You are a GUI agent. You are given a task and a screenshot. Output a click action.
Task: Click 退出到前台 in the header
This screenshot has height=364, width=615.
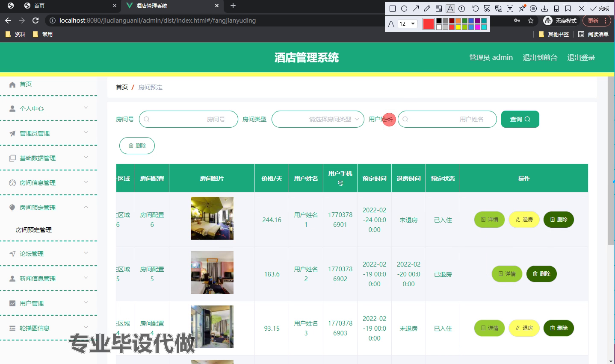(540, 58)
